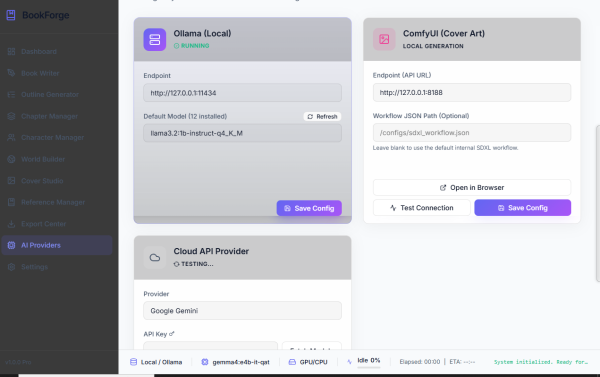
Task: Click the vertical scrollbar on right edge
Action: [598, 203]
